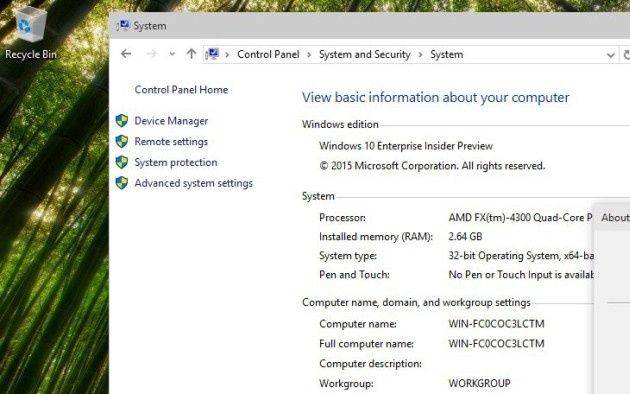The image size is (630, 394).
Task: Click the 'Full computer name:' label
Action: pyautogui.click(x=366, y=344)
